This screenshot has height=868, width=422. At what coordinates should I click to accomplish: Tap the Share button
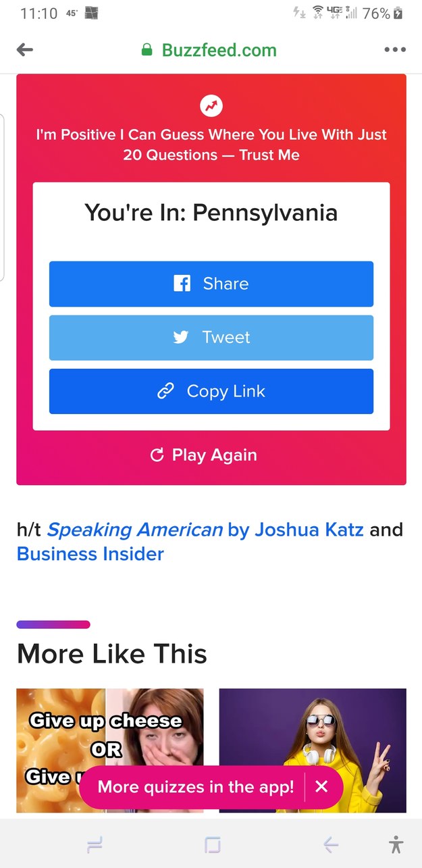click(211, 283)
